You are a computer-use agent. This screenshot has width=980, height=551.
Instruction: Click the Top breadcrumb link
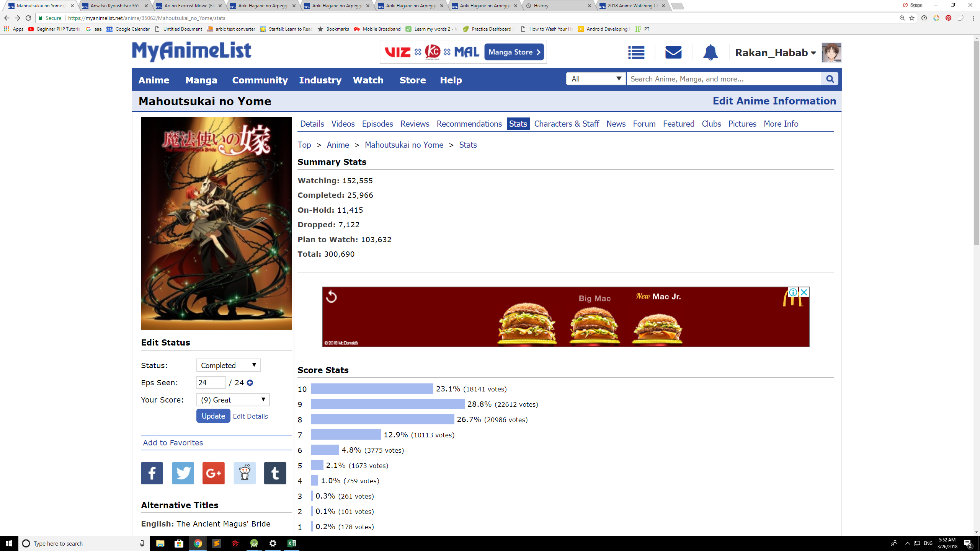pos(304,145)
